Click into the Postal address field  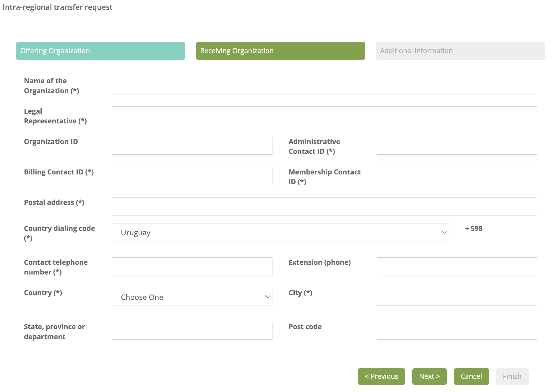point(324,207)
